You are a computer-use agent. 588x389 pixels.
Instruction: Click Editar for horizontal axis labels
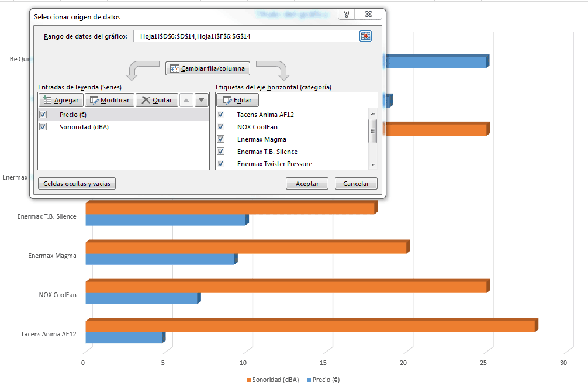click(237, 100)
